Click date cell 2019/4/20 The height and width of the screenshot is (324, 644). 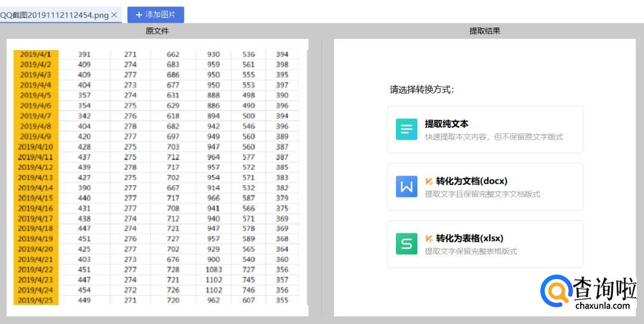36,249
